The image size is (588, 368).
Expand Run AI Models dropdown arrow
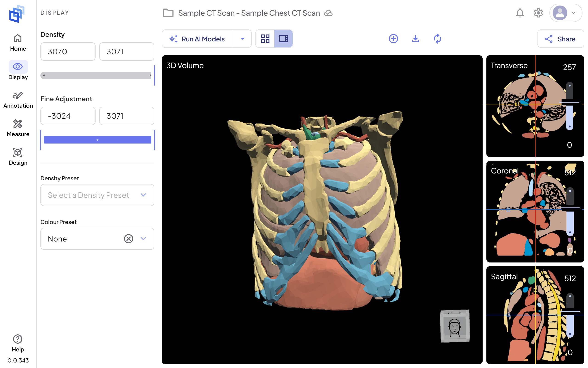[x=242, y=39]
